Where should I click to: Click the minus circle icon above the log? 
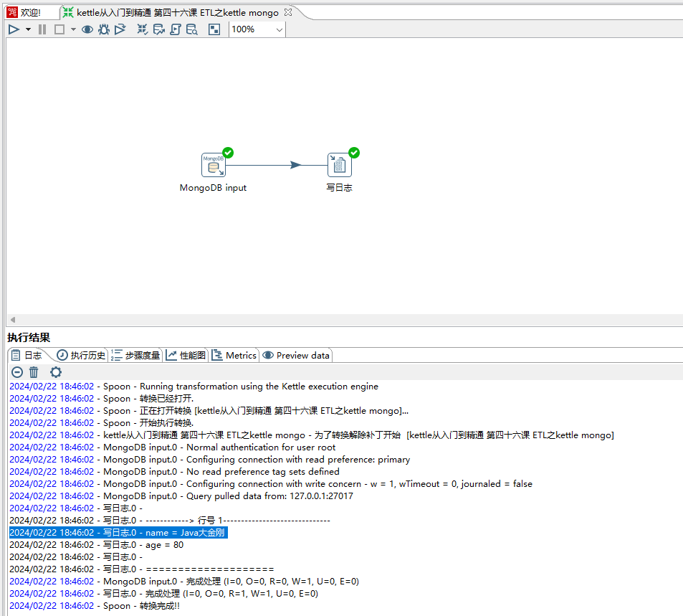16,371
